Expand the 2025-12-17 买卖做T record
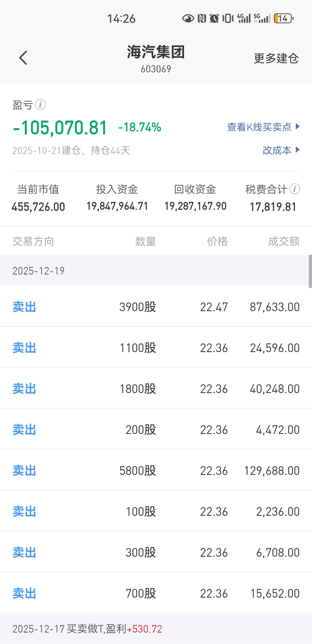 click(87, 629)
